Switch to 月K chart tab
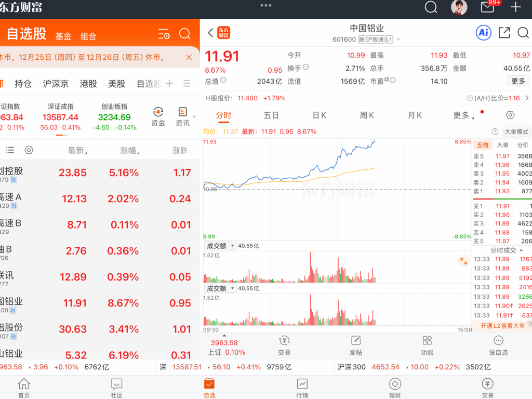 pos(415,115)
